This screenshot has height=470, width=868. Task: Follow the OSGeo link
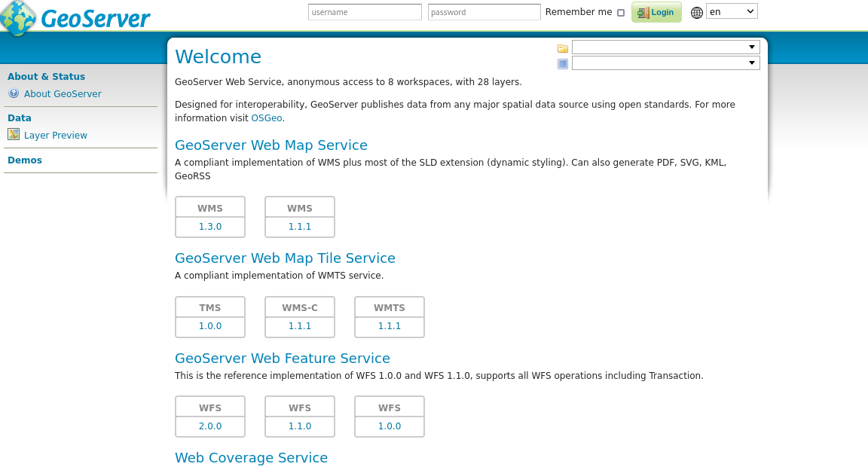pos(266,118)
